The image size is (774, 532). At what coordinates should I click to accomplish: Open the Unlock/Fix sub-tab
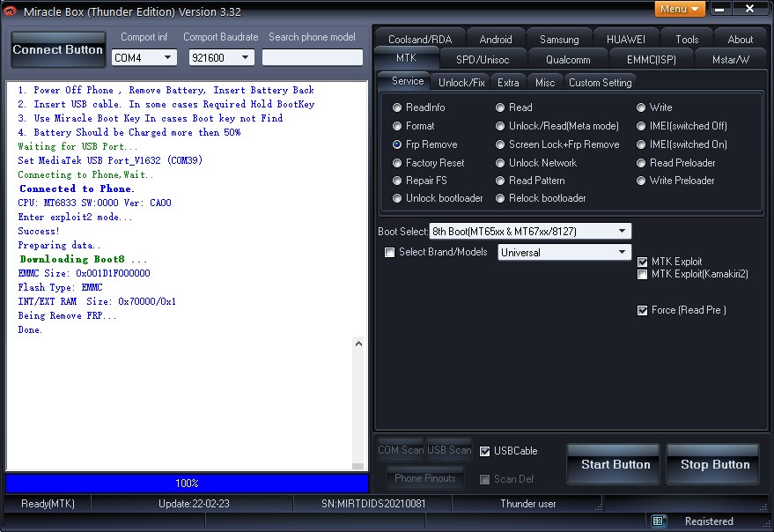461,83
